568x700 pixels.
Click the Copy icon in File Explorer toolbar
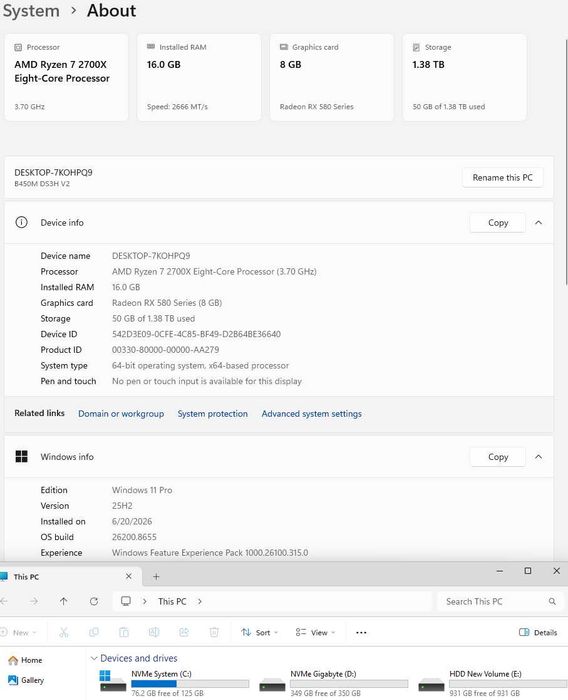[94, 632]
